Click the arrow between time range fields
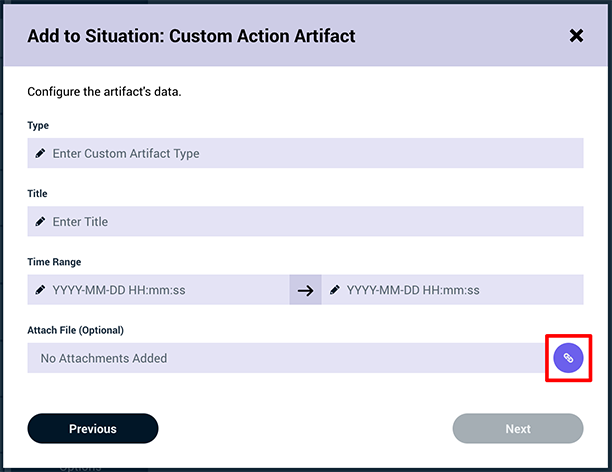 [x=305, y=290]
